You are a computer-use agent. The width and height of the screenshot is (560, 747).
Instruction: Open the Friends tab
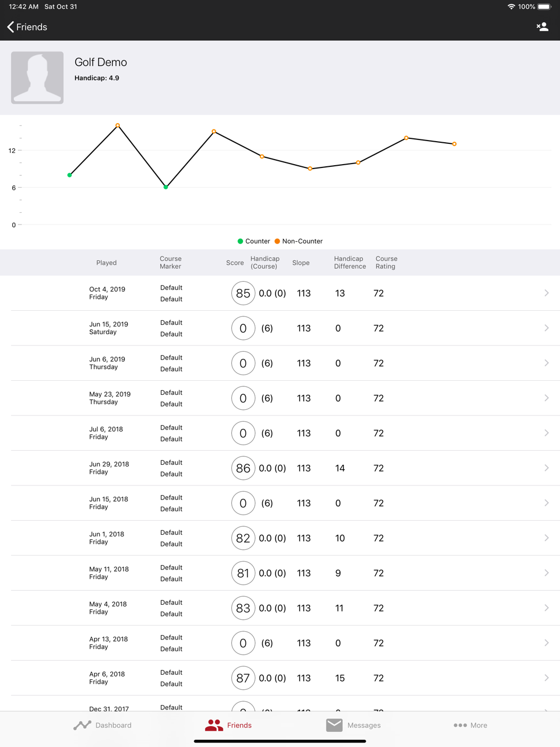pyautogui.click(x=228, y=725)
